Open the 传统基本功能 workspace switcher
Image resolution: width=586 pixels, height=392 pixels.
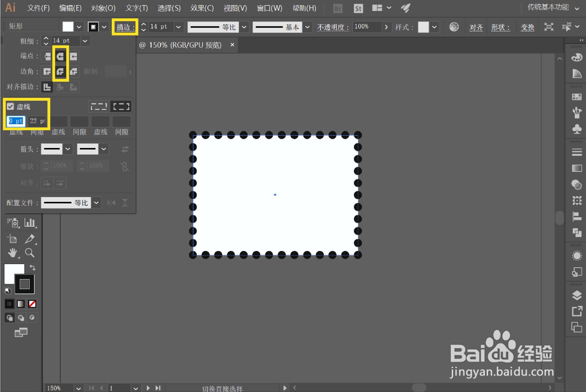pyautogui.click(x=553, y=7)
